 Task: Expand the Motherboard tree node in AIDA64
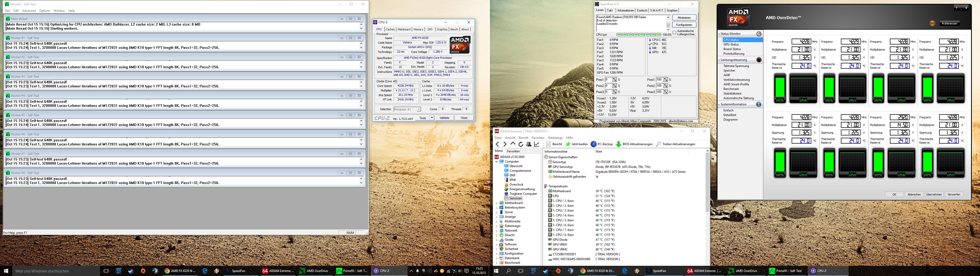(497, 203)
